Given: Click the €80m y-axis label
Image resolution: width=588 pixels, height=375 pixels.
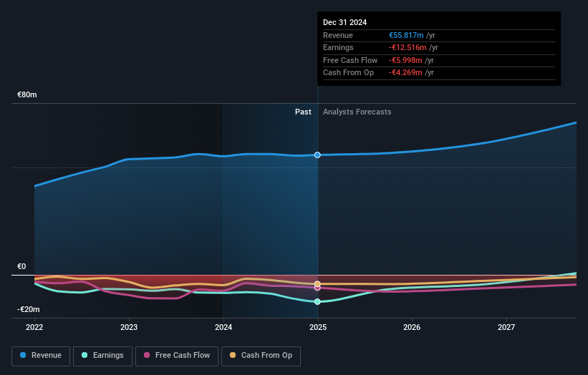Looking at the screenshot, I should 27,94.
